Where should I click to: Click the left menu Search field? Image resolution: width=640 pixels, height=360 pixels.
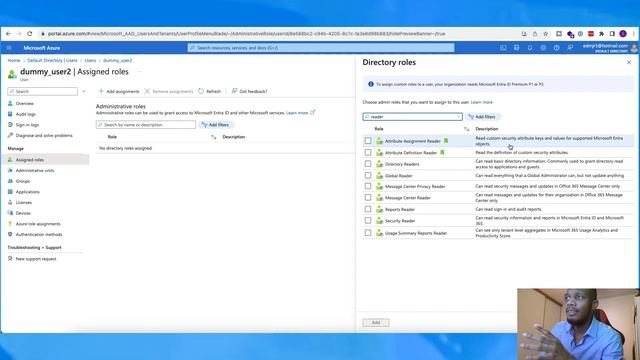point(42,91)
